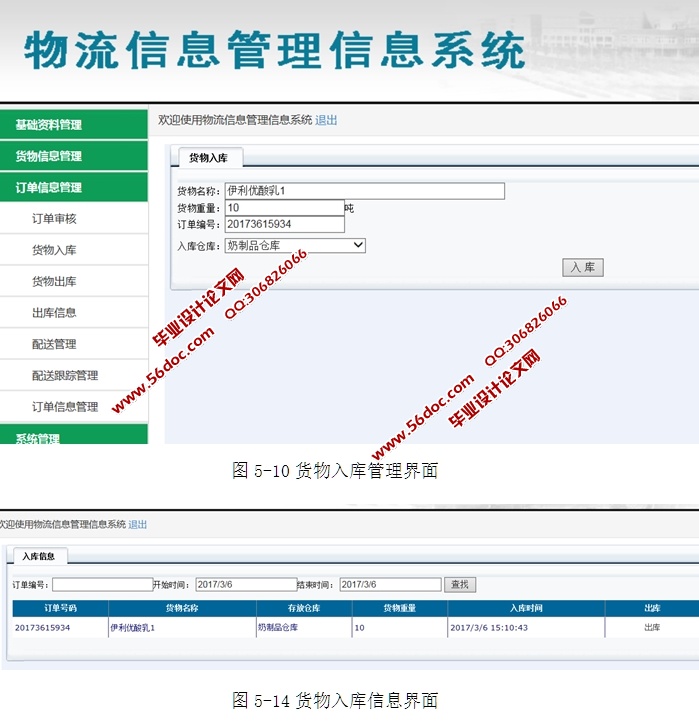
Task: Click the 查找 search button
Action: coord(460,585)
